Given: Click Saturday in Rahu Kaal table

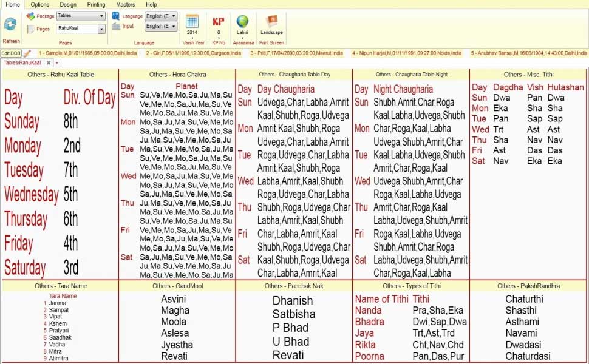Looking at the screenshot, I should (25, 267).
